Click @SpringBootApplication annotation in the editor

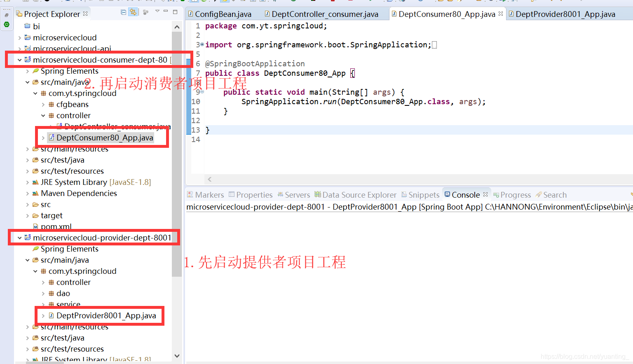pos(255,63)
